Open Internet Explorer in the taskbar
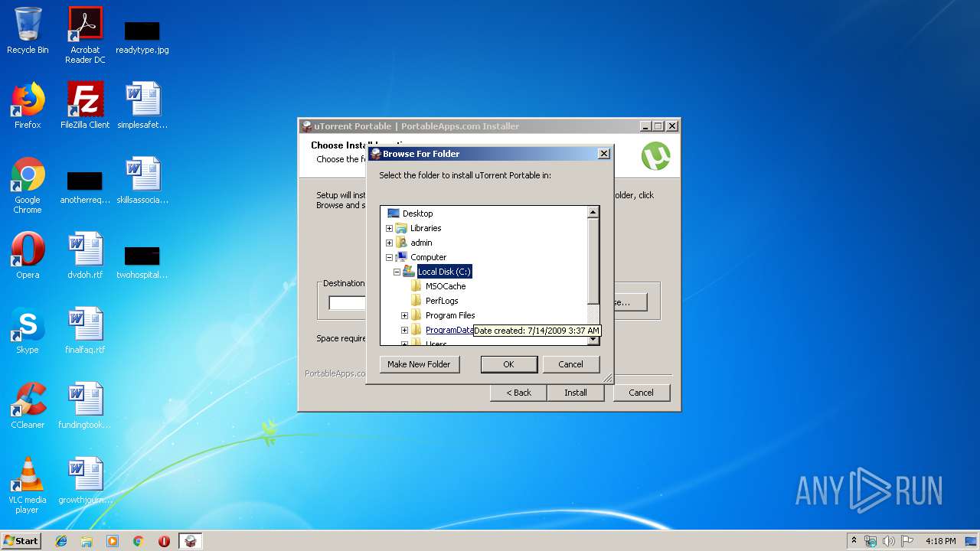This screenshot has height=551, width=980. point(61,541)
